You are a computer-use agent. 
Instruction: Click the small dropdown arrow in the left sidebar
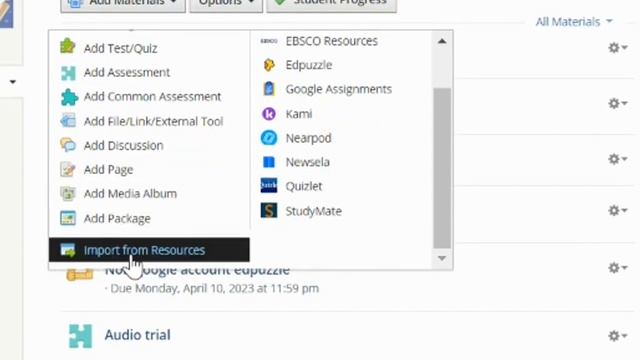point(13,82)
